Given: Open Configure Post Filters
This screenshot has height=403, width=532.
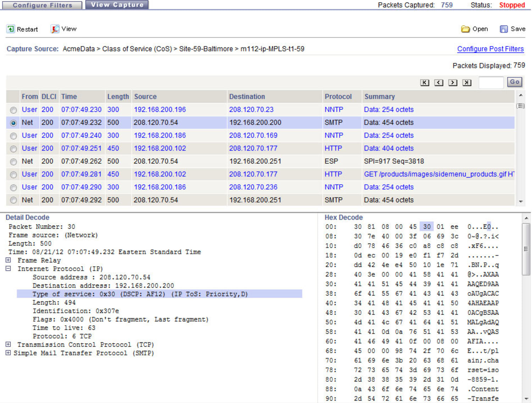Looking at the screenshot, I should coord(490,49).
